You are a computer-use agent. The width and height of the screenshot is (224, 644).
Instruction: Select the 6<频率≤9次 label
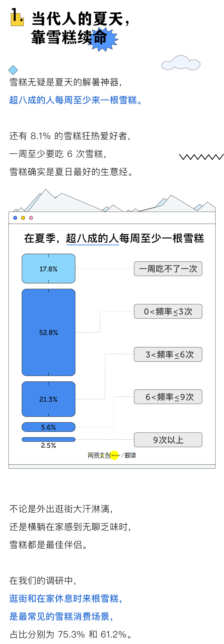[x=168, y=397]
